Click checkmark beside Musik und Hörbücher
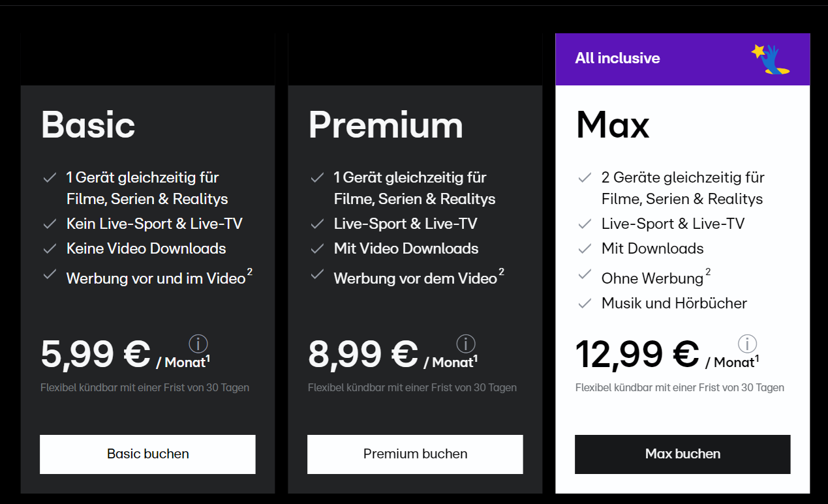Image resolution: width=828 pixels, height=504 pixels. click(585, 303)
